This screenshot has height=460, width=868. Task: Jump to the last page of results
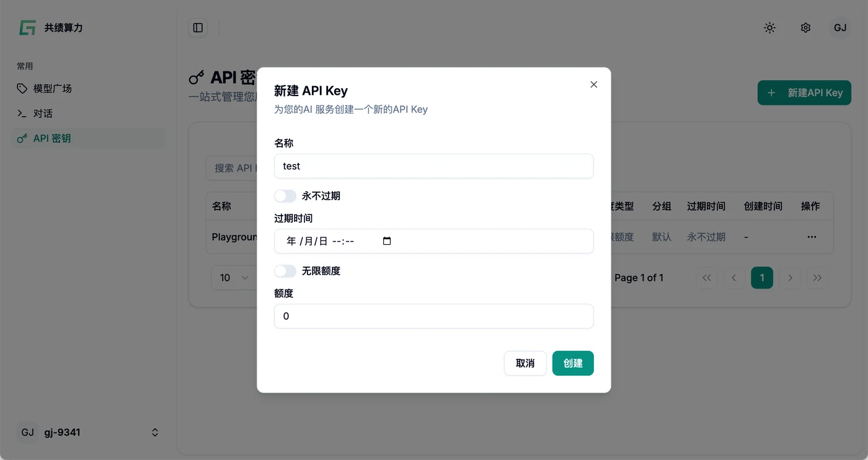point(817,278)
